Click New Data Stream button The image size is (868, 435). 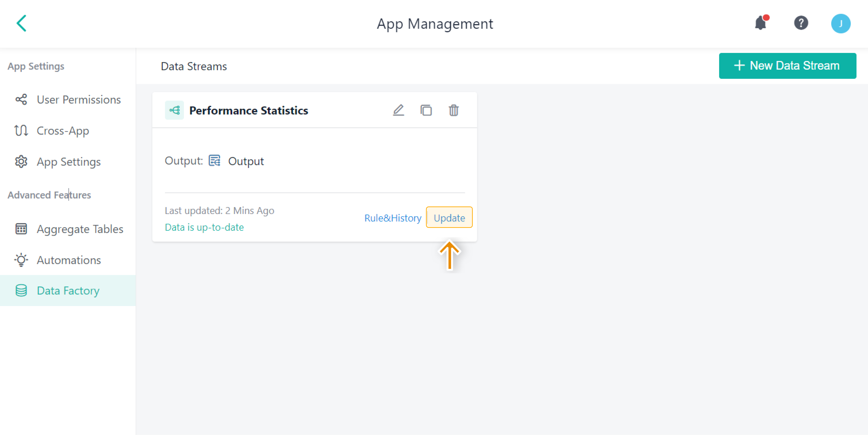click(x=787, y=66)
